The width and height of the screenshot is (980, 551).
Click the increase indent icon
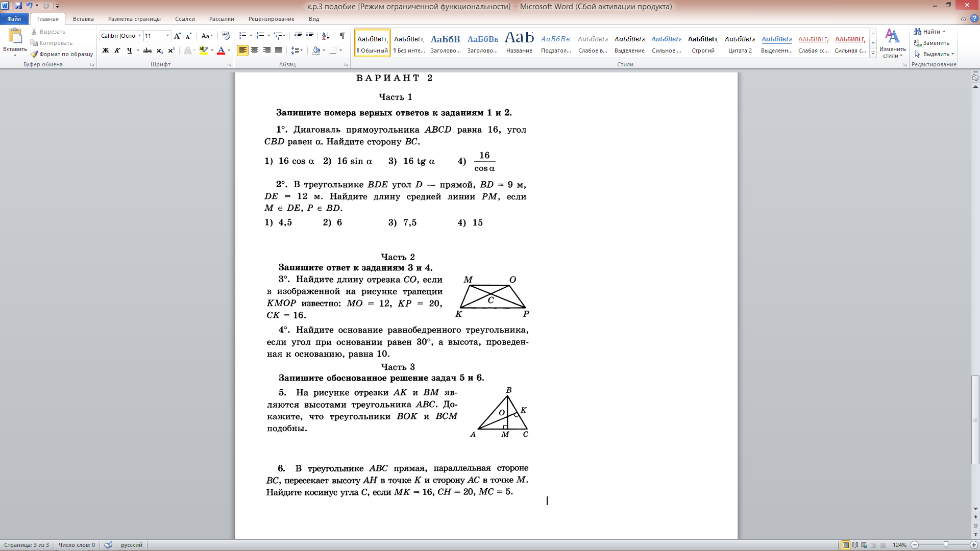[x=310, y=36]
